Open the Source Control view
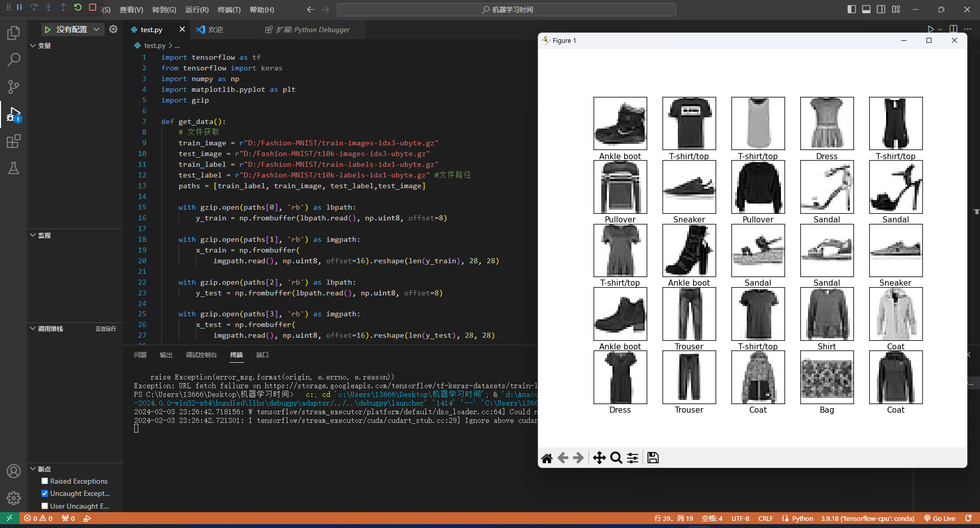980x528 pixels. click(14, 87)
